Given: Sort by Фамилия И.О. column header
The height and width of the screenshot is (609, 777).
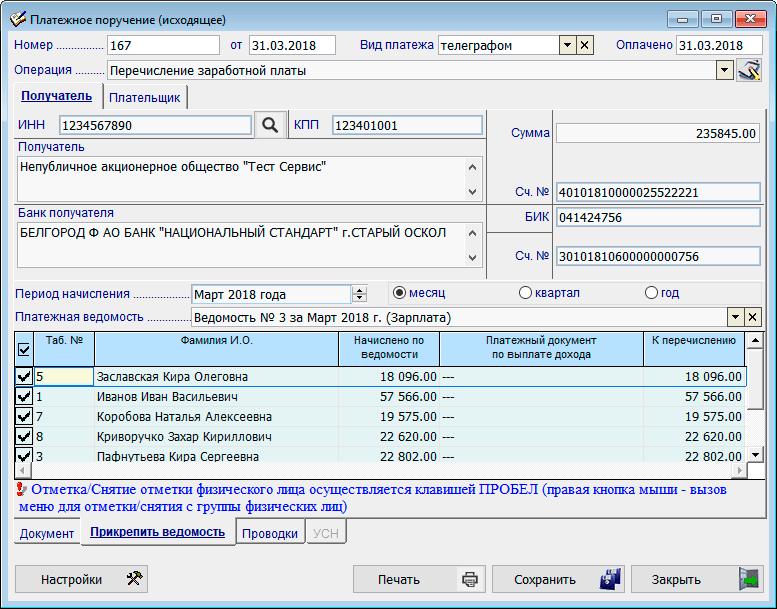Looking at the screenshot, I should (217, 349).
